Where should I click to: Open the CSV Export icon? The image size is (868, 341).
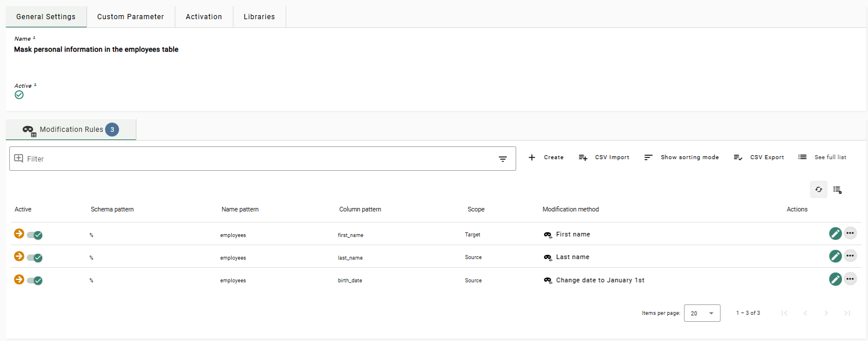click(x=738, y=157)
